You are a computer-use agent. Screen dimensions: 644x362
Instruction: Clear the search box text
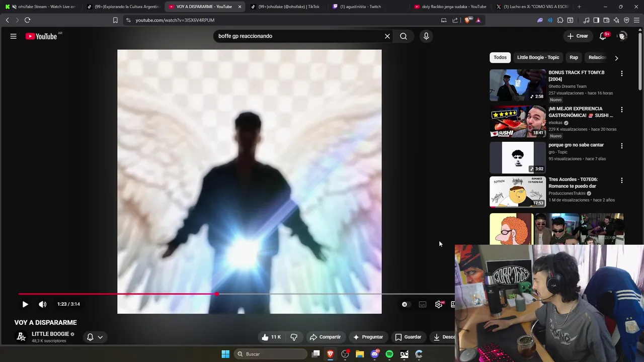387,36
